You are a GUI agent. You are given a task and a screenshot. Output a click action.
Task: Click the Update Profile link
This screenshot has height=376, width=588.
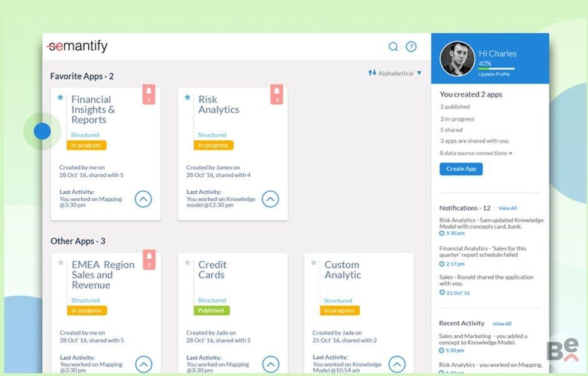tap(494, 74)
